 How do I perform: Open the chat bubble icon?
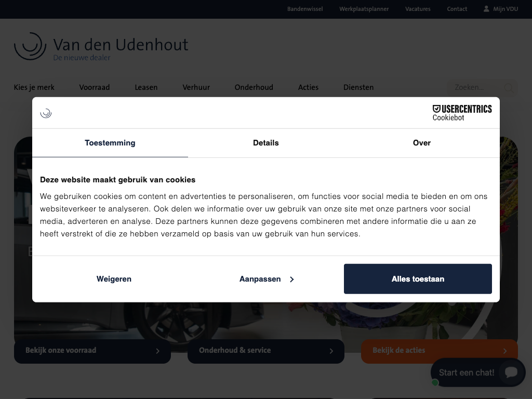[x=511, y=372]
